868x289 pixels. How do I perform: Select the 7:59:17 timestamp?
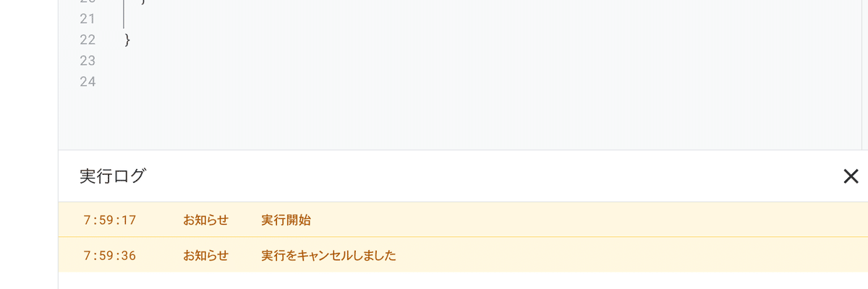(x=110, y=220)
